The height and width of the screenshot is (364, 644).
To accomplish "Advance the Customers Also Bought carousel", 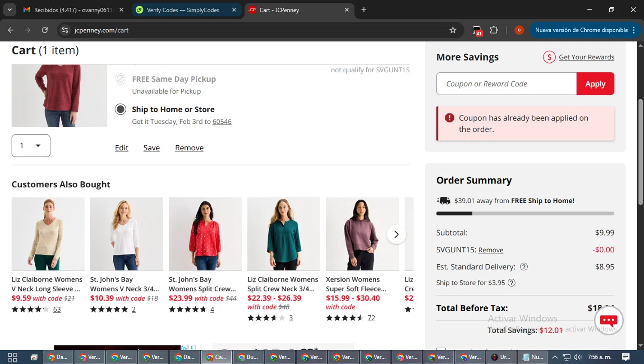I will [x=396, y=234].
